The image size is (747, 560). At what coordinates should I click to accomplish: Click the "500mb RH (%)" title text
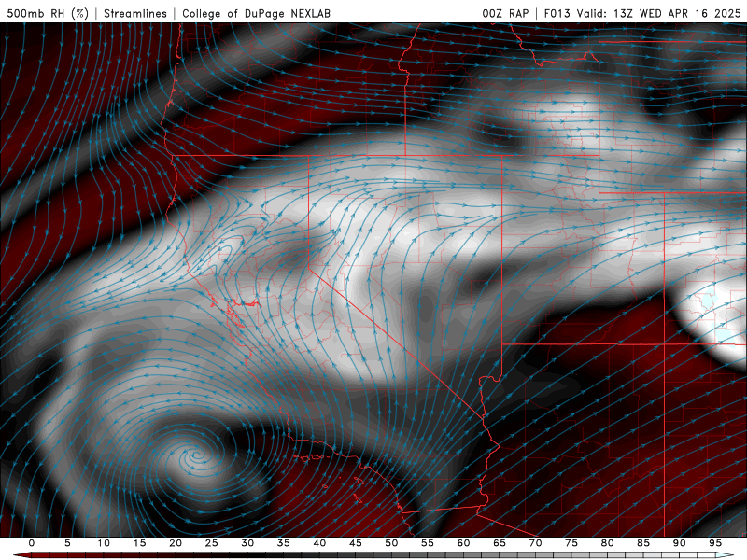(x=48, y=13)
